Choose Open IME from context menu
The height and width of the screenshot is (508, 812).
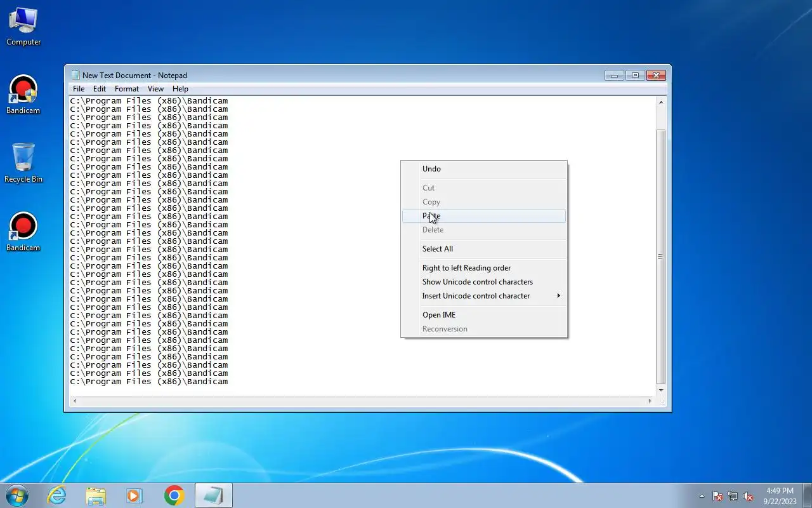coord(484,315)
